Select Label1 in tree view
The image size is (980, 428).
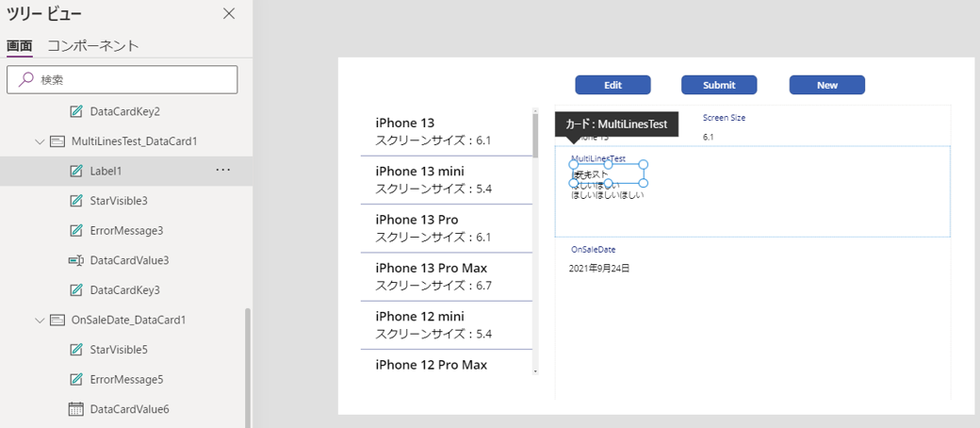106,171
